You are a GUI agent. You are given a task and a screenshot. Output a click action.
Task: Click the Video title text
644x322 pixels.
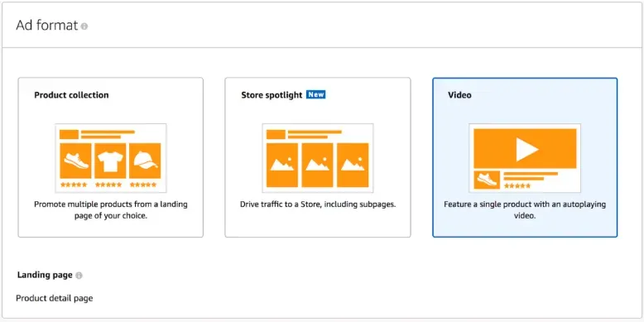pos(459,95)
